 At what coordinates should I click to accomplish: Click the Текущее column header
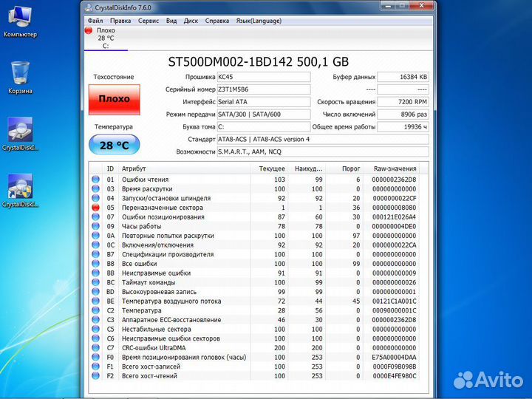point(270,168)
